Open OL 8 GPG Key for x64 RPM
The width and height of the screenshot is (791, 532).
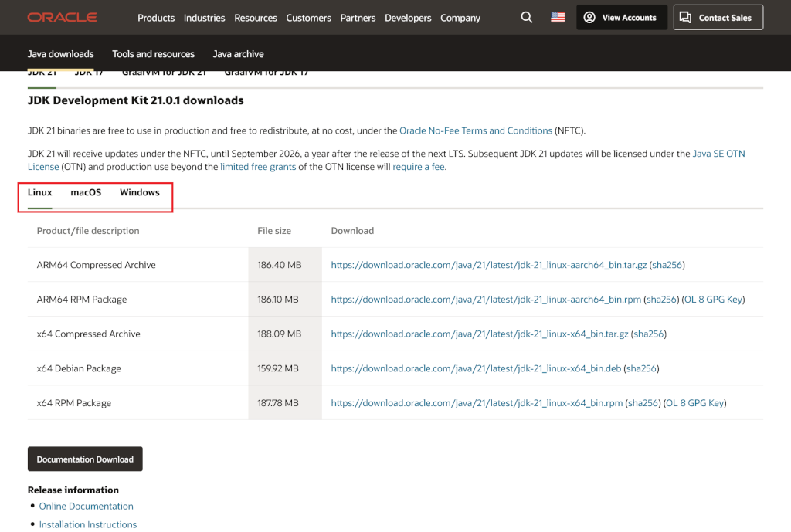click(x=694, y=403)
